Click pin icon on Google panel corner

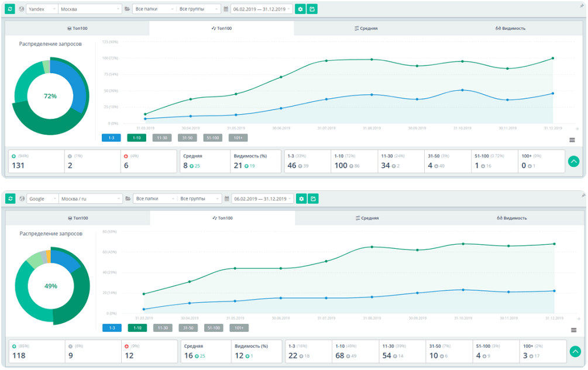coord(583,195)
